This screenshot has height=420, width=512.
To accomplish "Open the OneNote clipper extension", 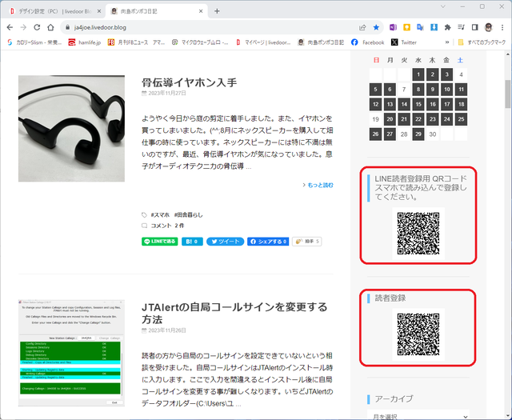I will [x=393, y=27].
